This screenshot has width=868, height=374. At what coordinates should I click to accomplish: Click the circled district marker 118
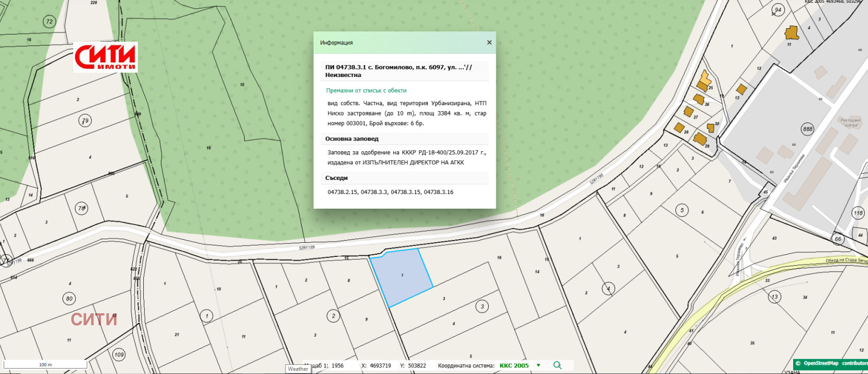[858, 212]
